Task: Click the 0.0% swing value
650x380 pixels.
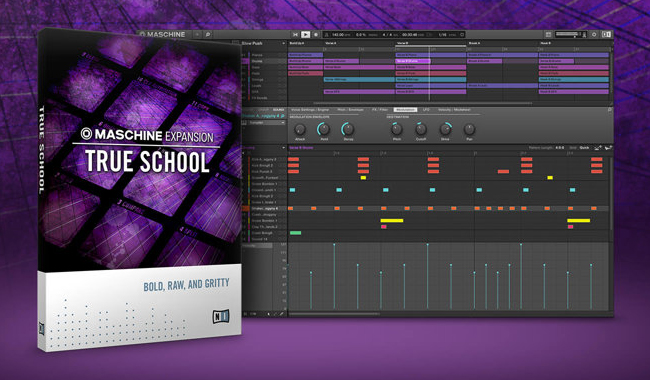Action: 361,35
